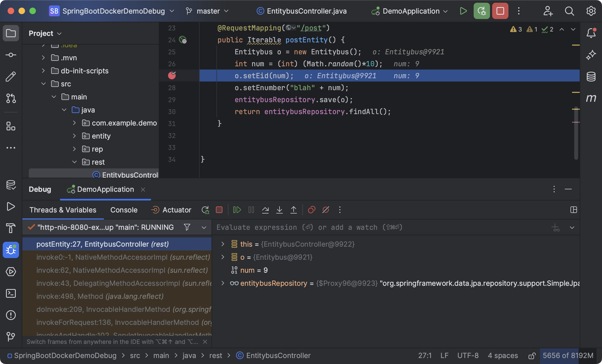Open the Terminal tool window icon
The width and height of the screenshot is (602, 364).
click(x=11, y=293)
